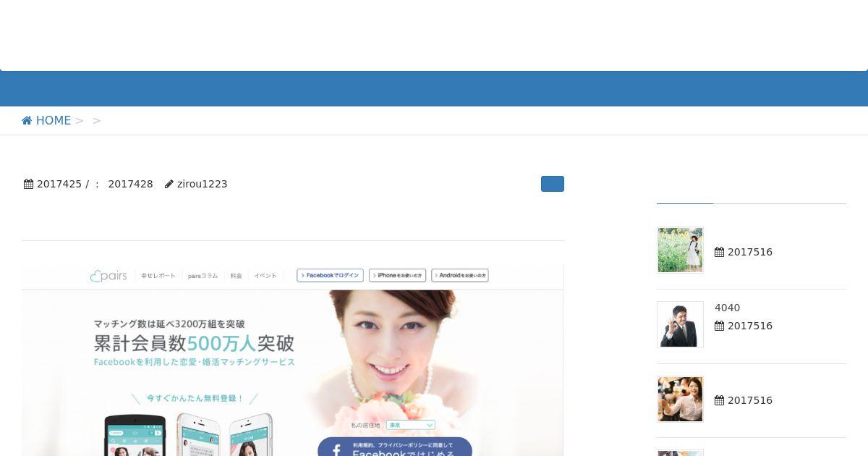Open the sidebar post titled 4040
868x456 pixels.
727,308
